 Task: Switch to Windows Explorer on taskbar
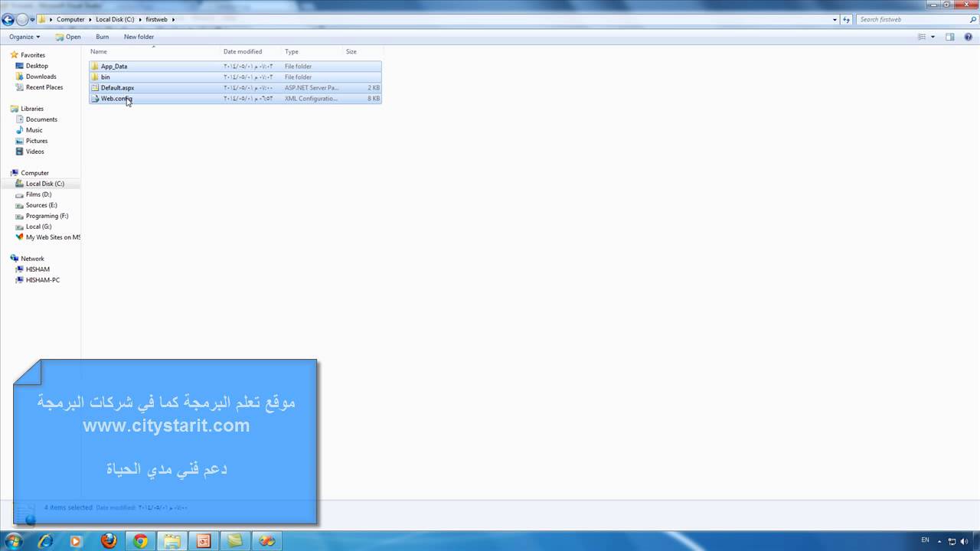172,541
